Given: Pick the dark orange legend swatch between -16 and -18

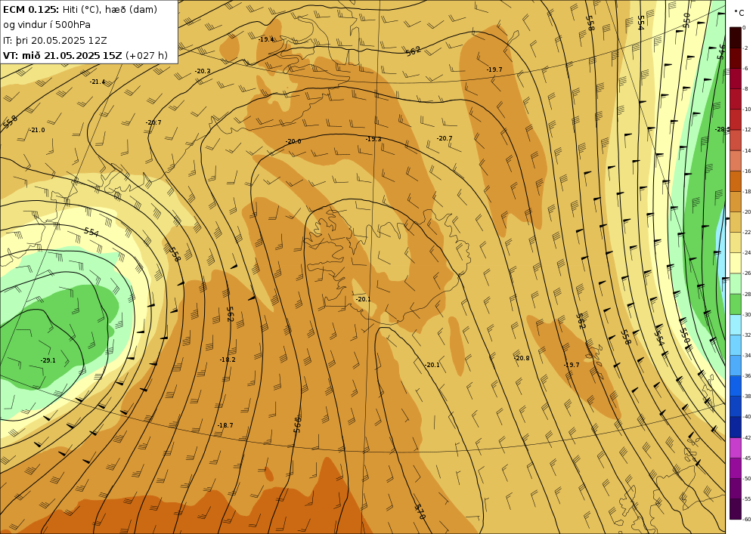Looking at the screenshot, I should click(736, 181).
